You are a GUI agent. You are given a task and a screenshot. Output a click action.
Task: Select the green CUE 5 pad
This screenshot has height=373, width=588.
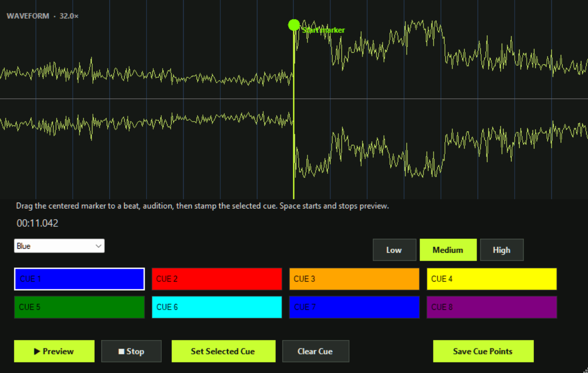pyautogui.click(x=79, y=307)
